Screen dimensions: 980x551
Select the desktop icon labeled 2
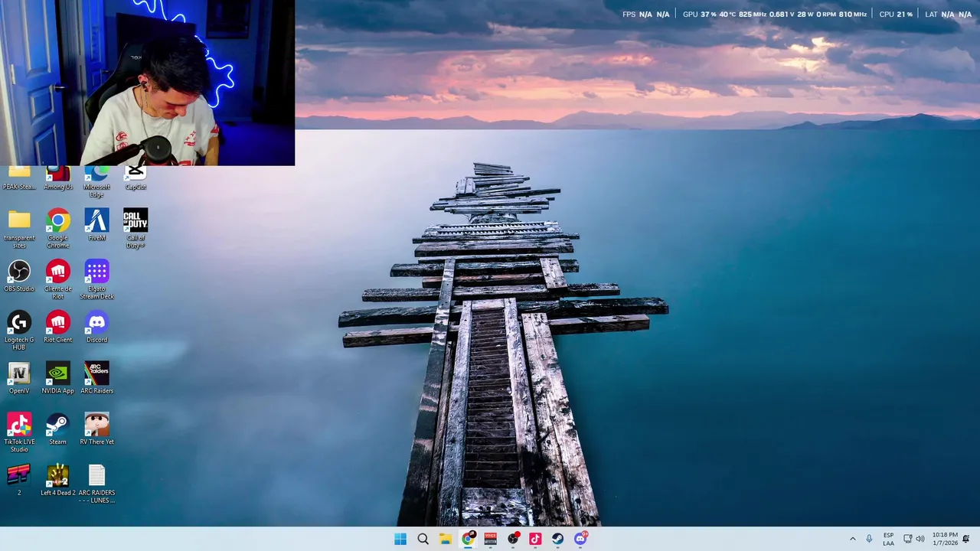coord(19,480)
